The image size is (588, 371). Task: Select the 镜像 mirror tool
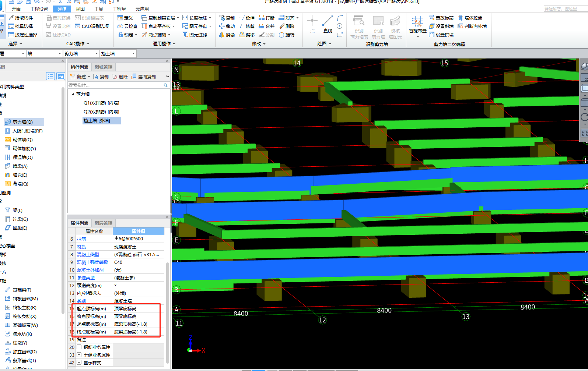point(227,35)
